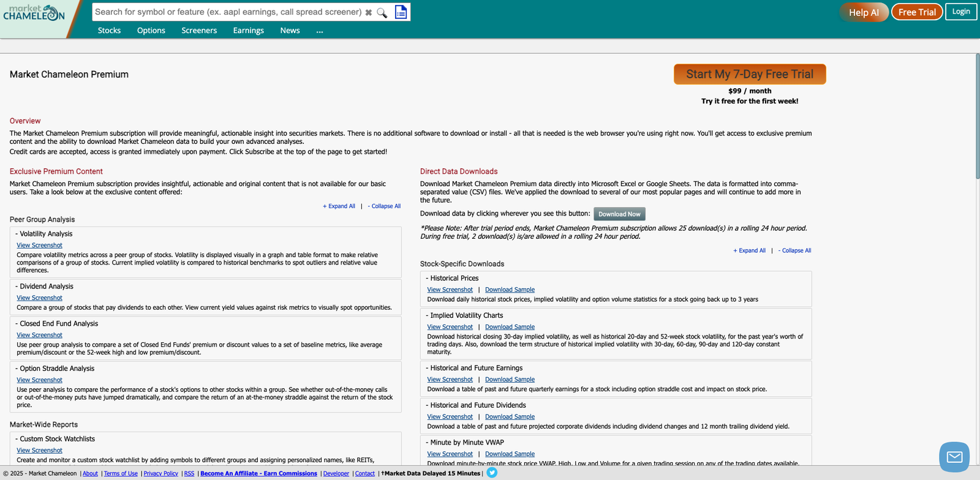Download sample for Implied Volatility Charts
980x480 pixels.
(510, 327)
